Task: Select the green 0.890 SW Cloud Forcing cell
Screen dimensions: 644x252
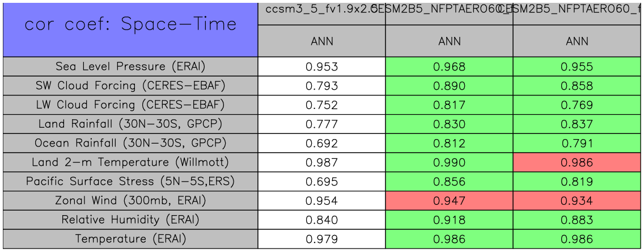Action: click(449, 86)
